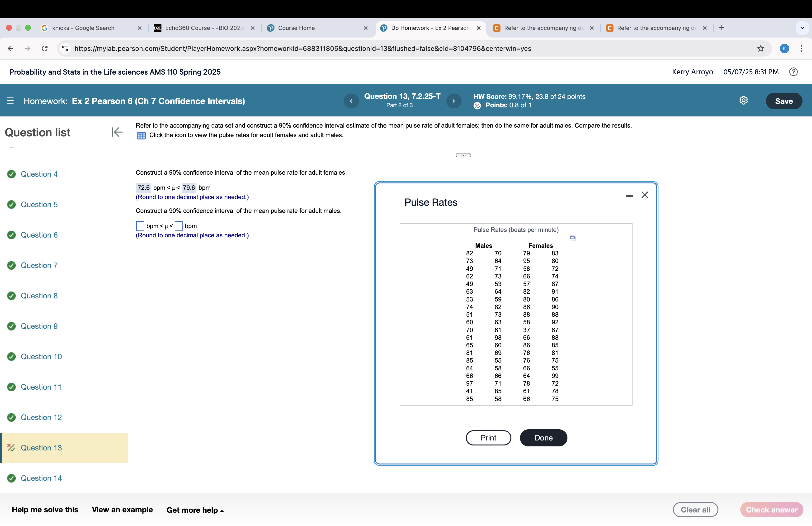Open the browser tab search chevron
The image size is (812, 526).
tap(803, 28)
